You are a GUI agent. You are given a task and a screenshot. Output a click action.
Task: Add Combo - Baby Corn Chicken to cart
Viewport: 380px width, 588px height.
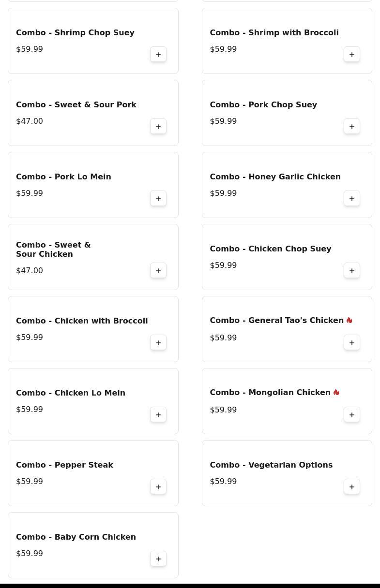[158, 559]
